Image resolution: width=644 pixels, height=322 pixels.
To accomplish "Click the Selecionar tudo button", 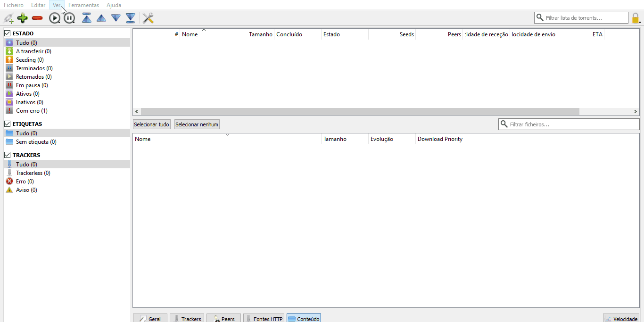I will click(x=151, y=124).
